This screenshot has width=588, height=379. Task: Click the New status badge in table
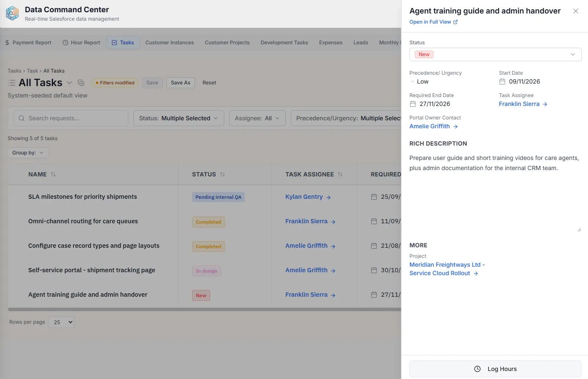201,295
